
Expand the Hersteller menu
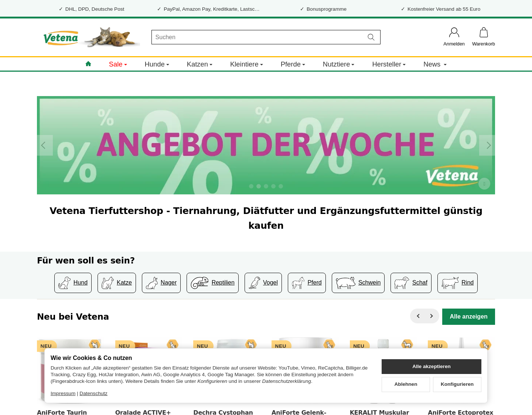click(x=389, y=64)
